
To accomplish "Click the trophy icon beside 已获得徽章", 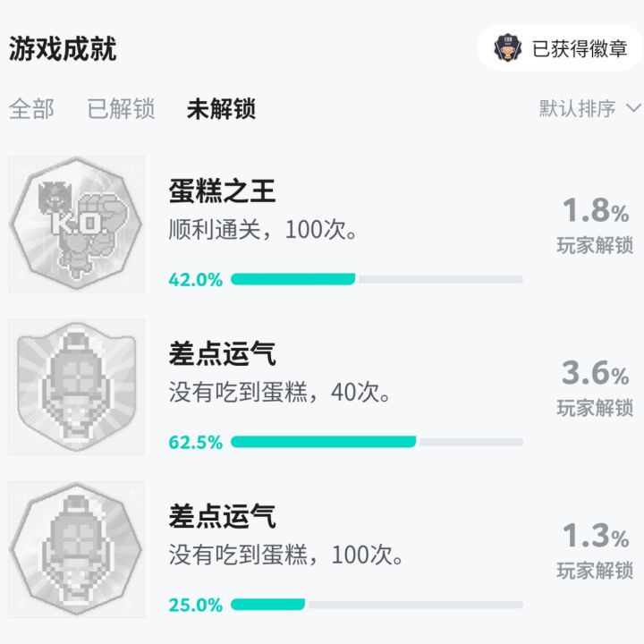I will pyautogui.click(x=506, y=48).
